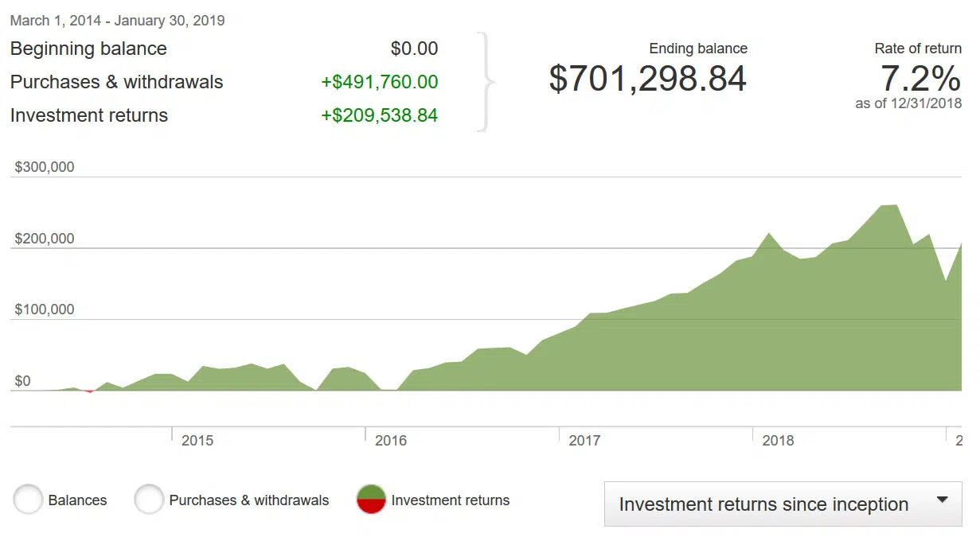Click the small red negative dip in chart

click(x=89, y=391)
